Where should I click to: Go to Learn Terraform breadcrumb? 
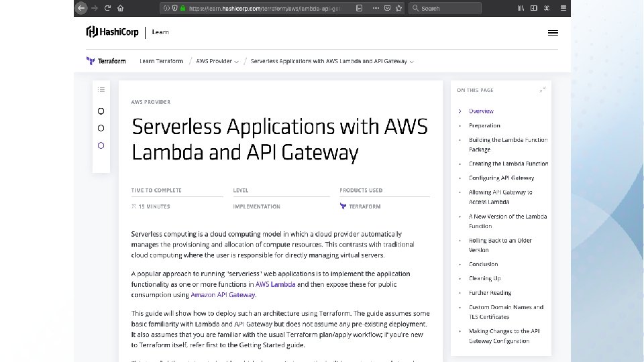click(x=161, y=61)
